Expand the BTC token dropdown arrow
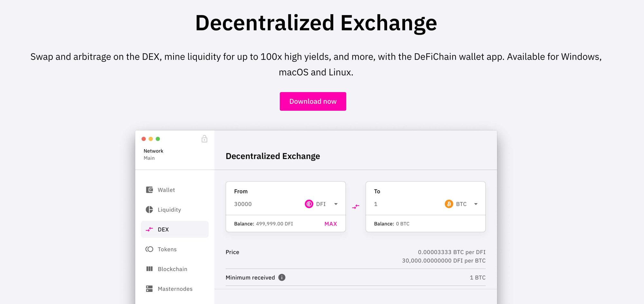The image size is (644, 304). 476,204
